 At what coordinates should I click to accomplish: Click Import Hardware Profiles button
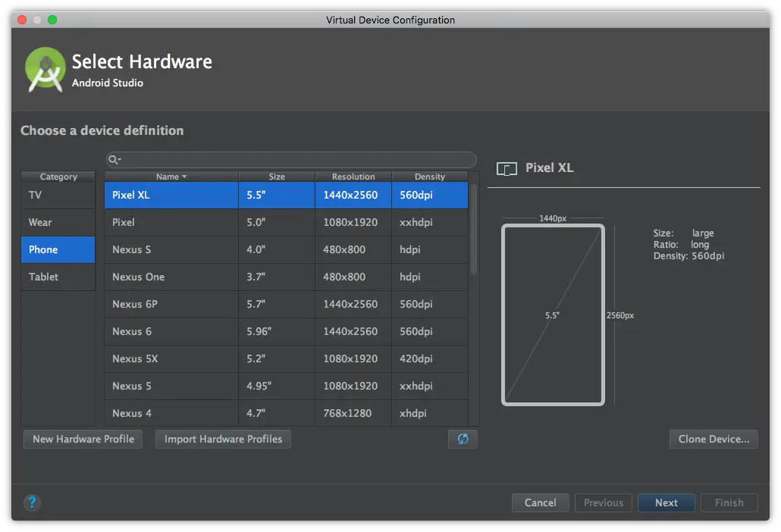coord(223,439)
